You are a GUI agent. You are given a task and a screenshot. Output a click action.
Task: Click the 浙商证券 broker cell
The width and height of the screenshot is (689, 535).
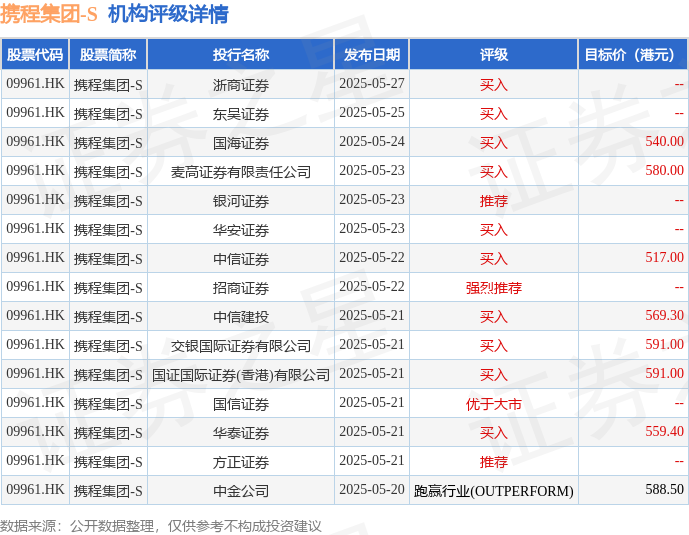coord(241,85)
